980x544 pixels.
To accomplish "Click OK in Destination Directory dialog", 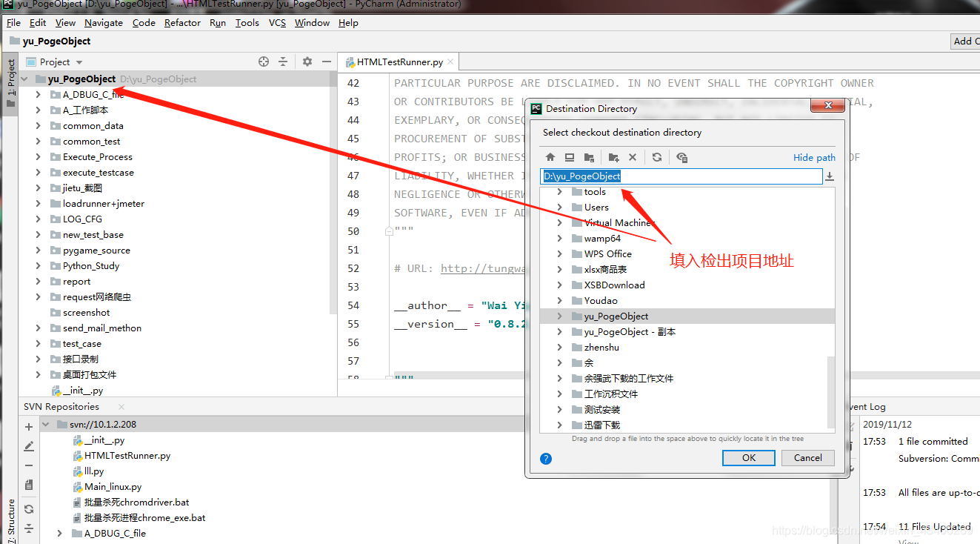I will [749, 458].
